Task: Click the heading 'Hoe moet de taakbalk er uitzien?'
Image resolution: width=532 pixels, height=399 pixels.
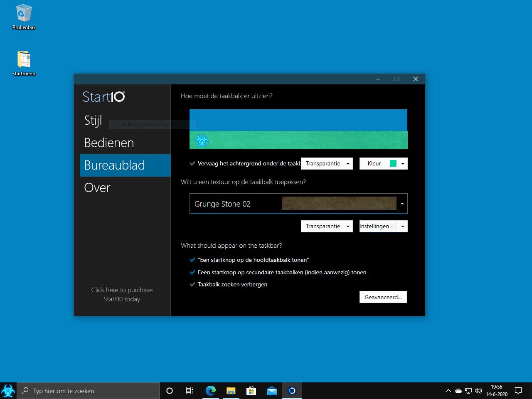Action: click(x=227, y=96)
